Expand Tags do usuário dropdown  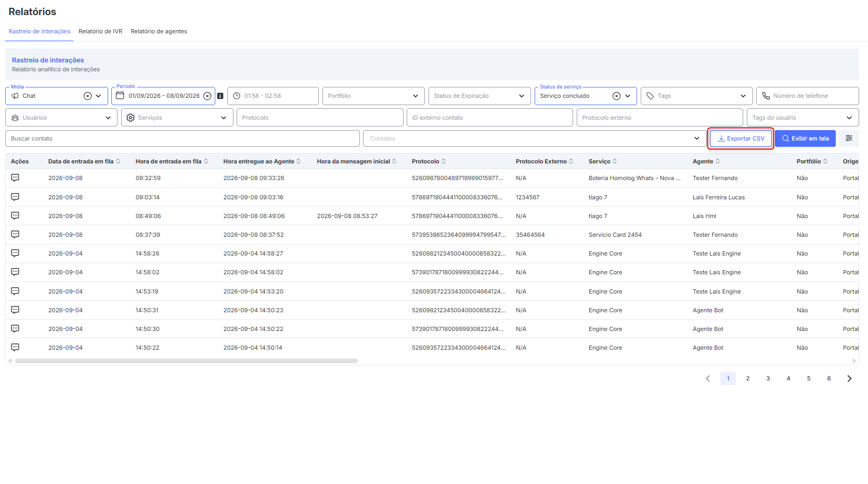pyautogui.click(x=849, y=118)
